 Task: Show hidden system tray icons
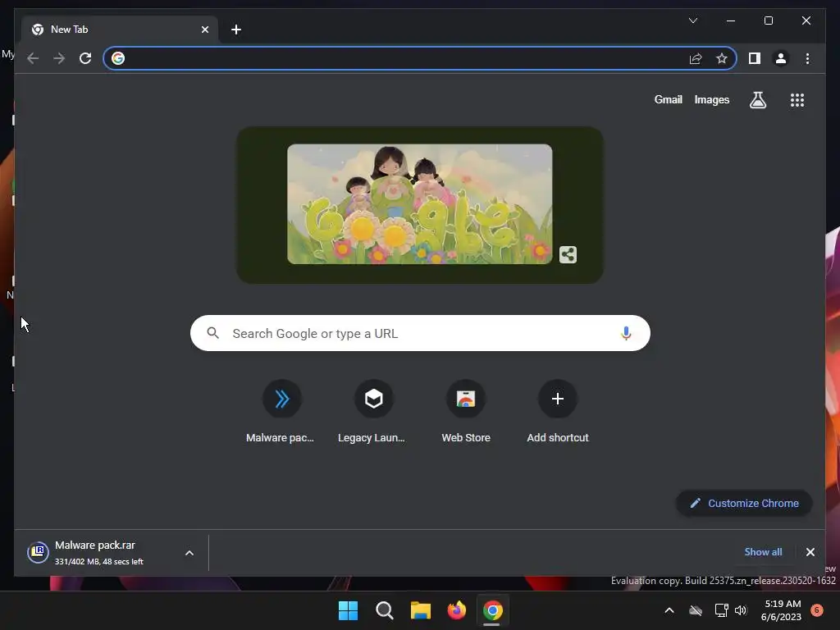(x=669, y=610)
